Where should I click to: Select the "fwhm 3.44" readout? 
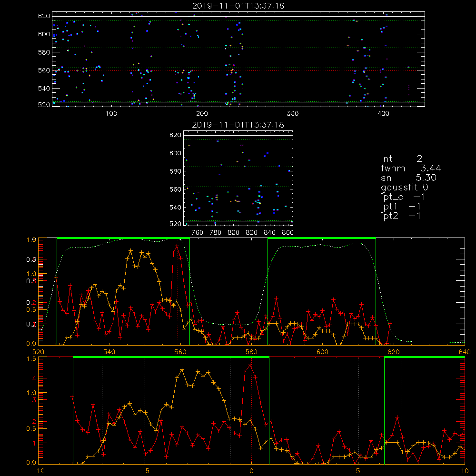click(411, 168)
